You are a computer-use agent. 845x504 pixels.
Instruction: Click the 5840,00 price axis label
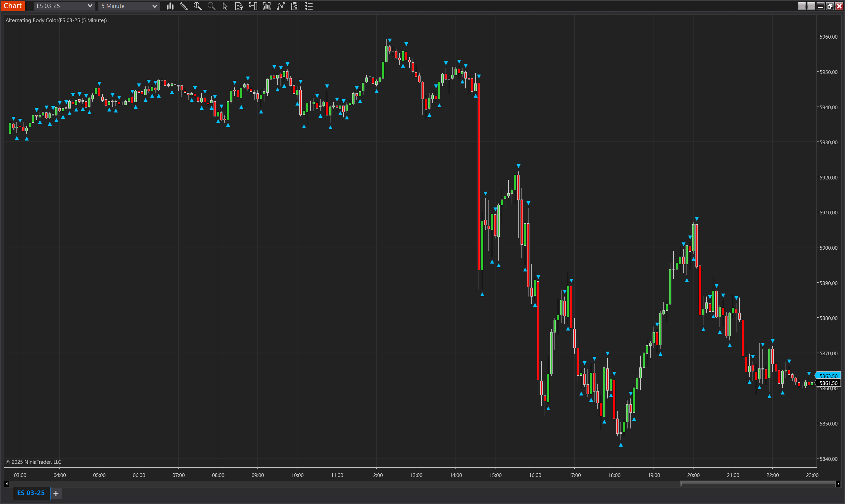[828, 459]
